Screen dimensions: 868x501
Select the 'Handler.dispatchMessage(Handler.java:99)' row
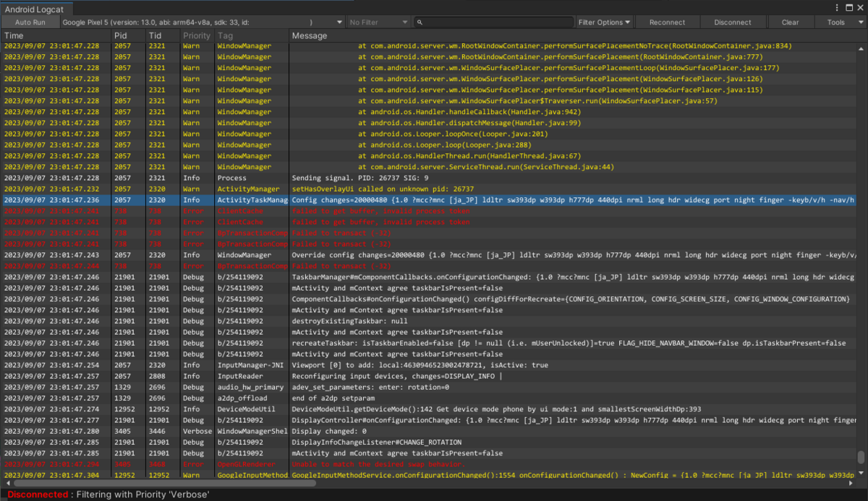point(429,123)
